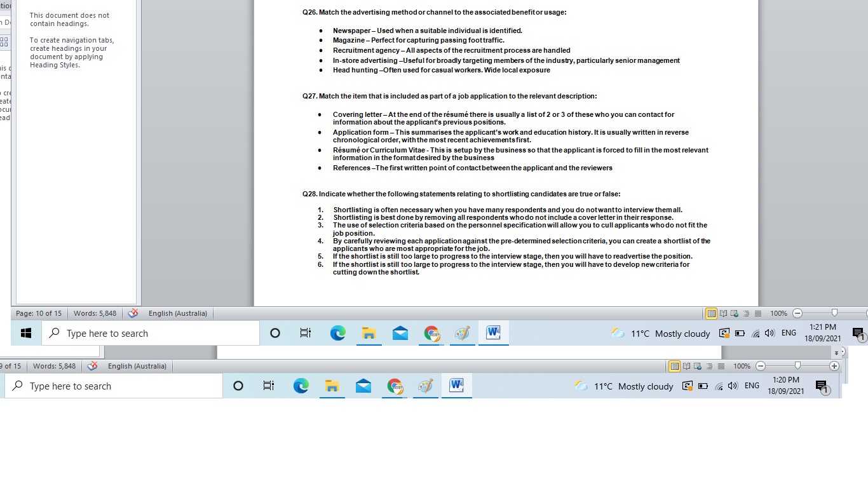Switch to Full Screen Reading view
The image size is (868, 488).
(723, 313)
